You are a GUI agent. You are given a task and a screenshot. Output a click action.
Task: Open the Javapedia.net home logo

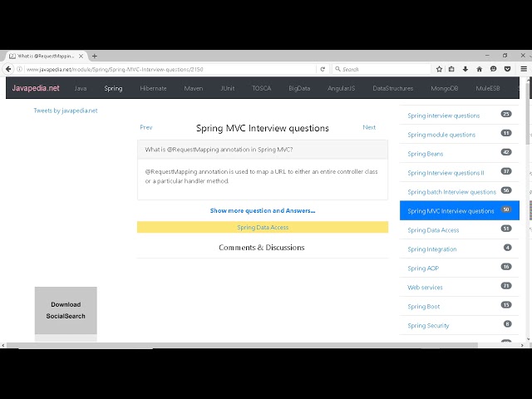pos(36,88)
